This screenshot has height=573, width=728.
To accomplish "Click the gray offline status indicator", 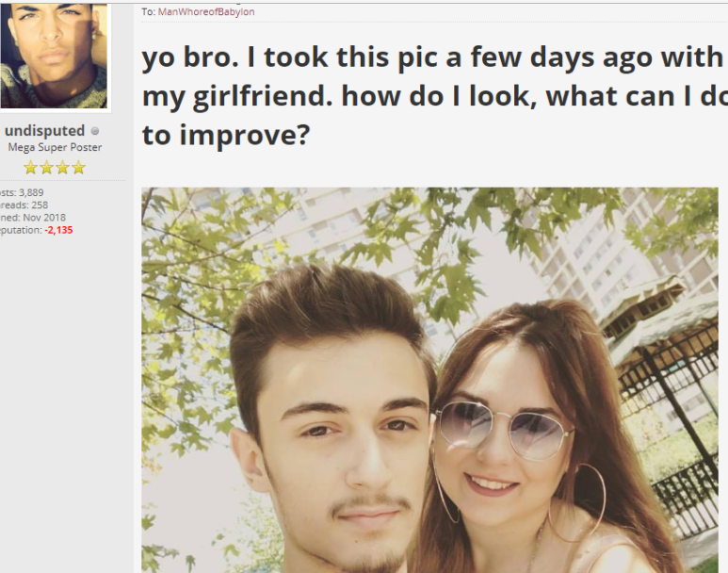I will click(95, 132).
